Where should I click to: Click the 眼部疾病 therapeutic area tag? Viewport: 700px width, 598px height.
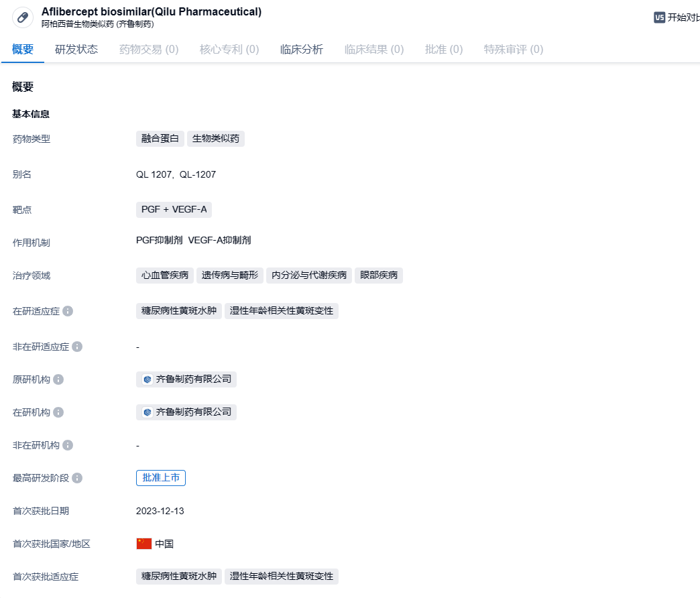379,275
